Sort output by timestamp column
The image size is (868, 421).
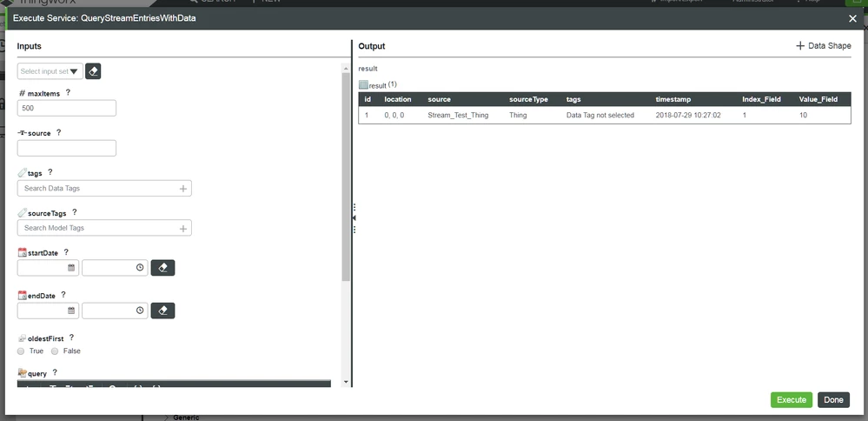pos(673,99)
